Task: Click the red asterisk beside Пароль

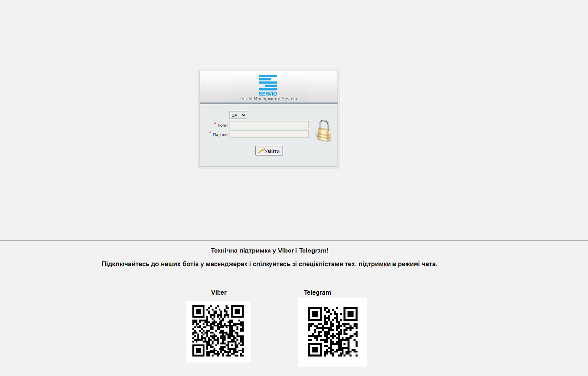Action: click(210, 133)
